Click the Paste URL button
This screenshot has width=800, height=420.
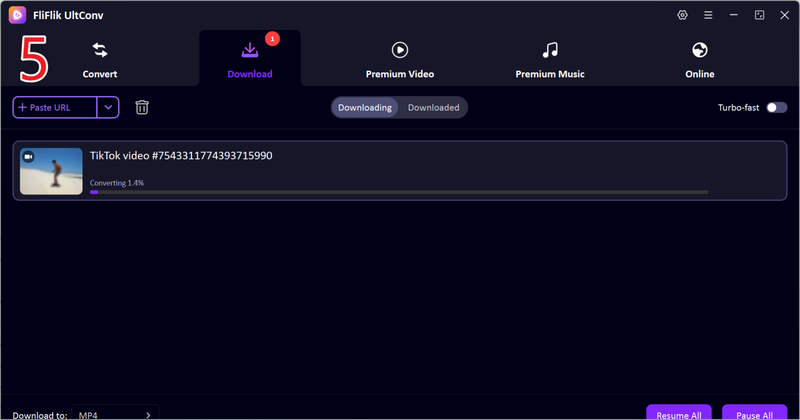[55, 107]
